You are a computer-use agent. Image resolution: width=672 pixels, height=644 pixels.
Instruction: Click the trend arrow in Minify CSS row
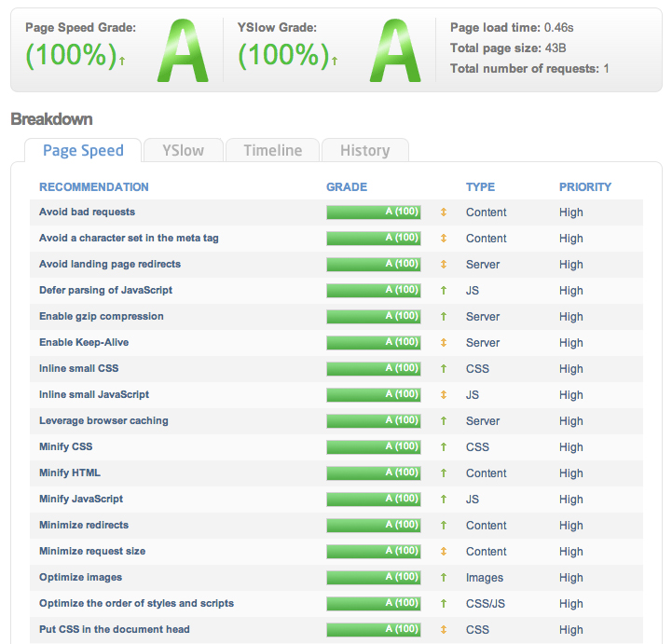(444, 447)
